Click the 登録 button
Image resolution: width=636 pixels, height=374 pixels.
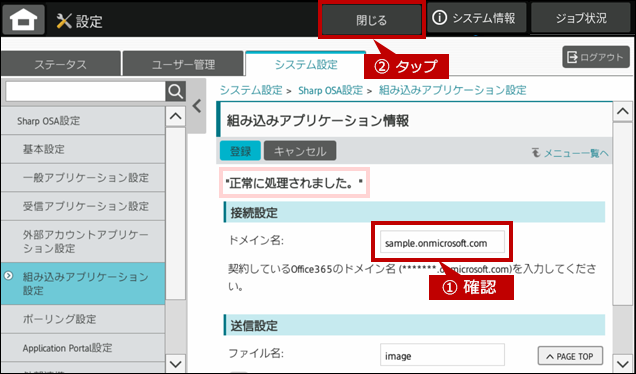pos(240,151)
